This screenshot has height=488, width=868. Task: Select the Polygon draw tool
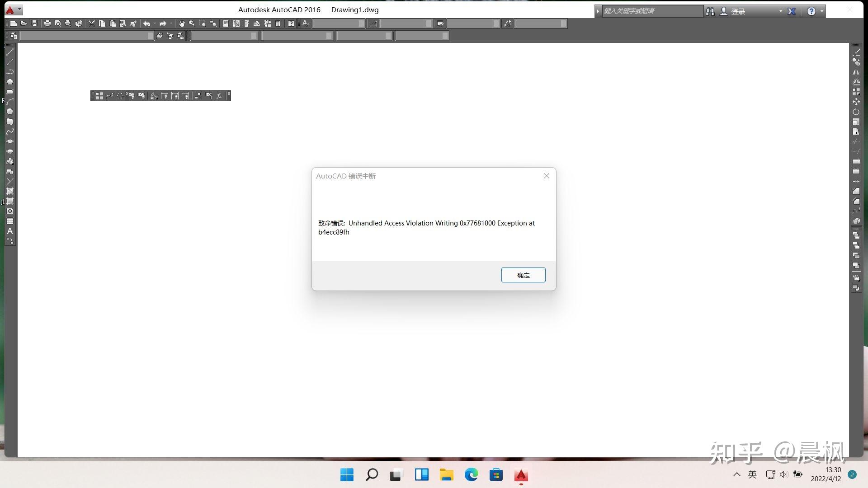coord(10,82)
